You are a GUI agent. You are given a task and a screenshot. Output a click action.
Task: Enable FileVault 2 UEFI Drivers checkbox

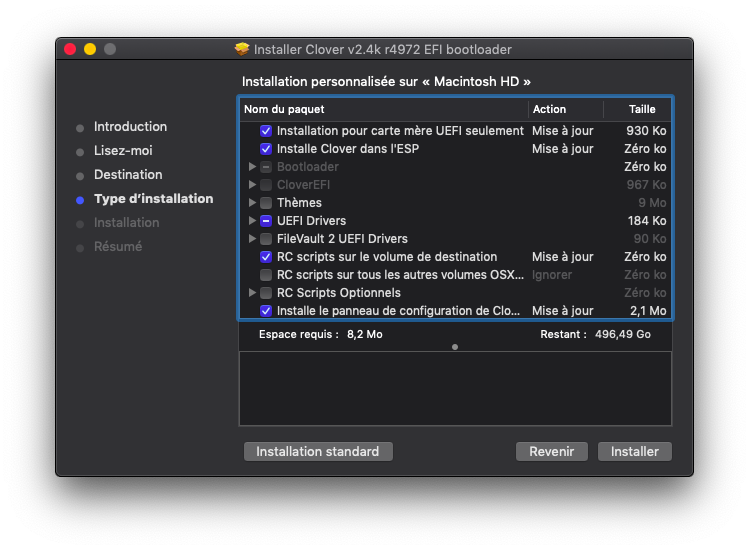click(266, 239)
